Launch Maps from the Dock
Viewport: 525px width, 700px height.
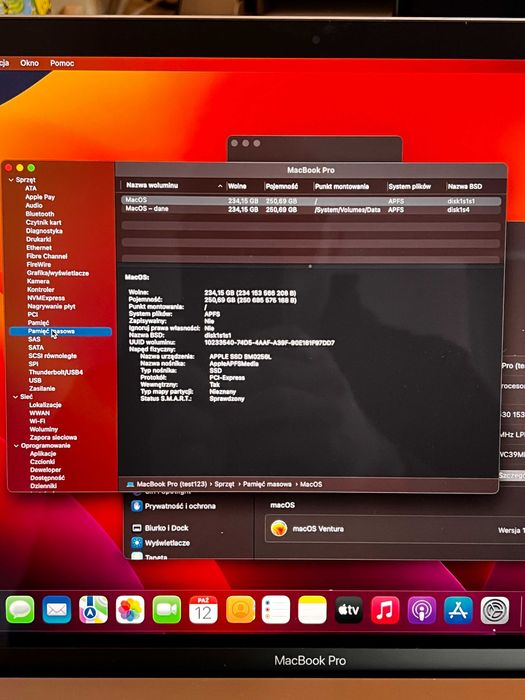(x=93, y=609)
